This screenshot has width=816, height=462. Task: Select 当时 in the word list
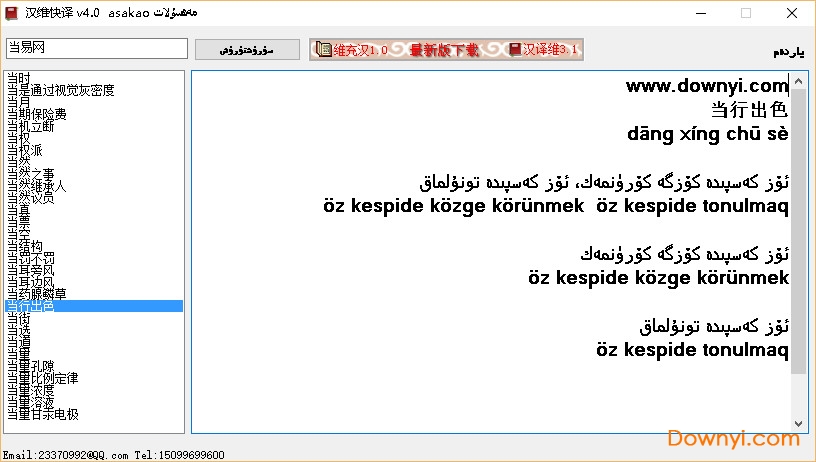pos(18,78)
